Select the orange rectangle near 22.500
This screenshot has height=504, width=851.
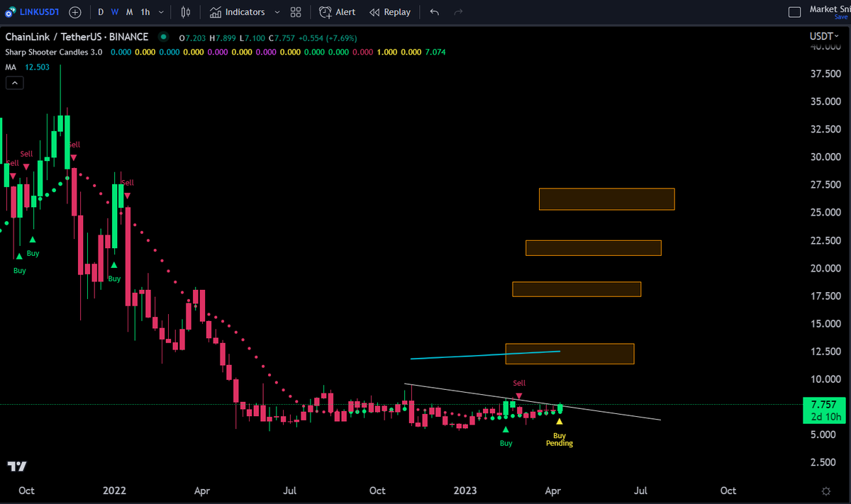[x=593, y=247]
